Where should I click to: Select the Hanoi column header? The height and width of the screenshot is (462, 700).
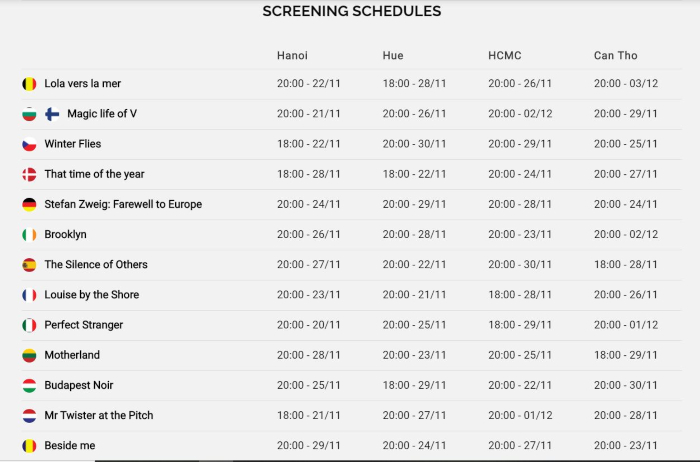click(x=292, y=55)
